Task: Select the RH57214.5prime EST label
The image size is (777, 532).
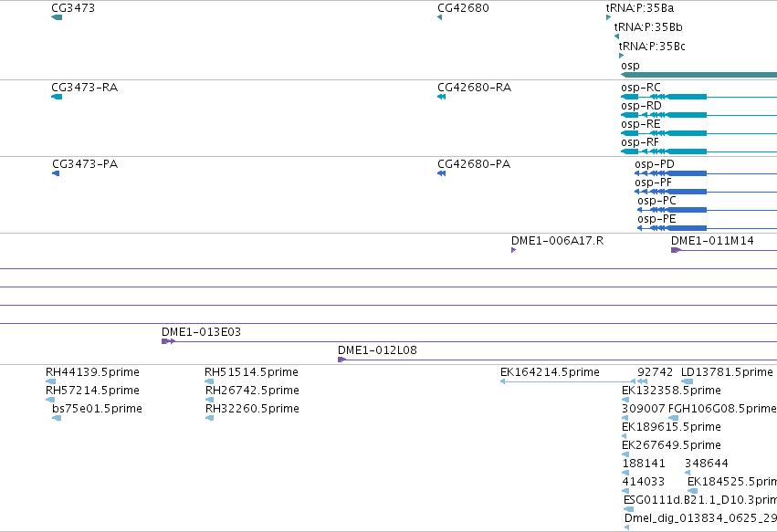Action: coord(92,391)
